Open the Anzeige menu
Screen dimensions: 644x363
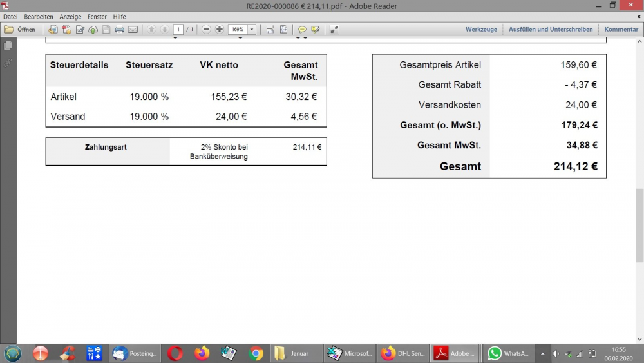tap(70, 17)
